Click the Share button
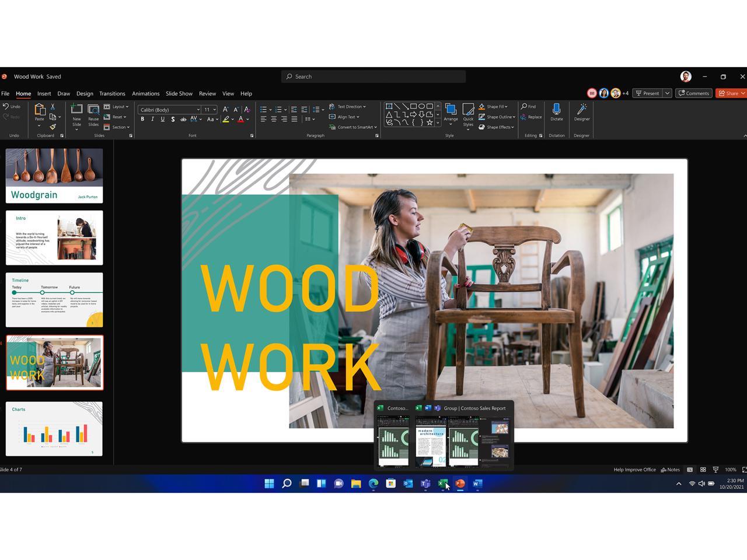 click(x=730, y=93)
